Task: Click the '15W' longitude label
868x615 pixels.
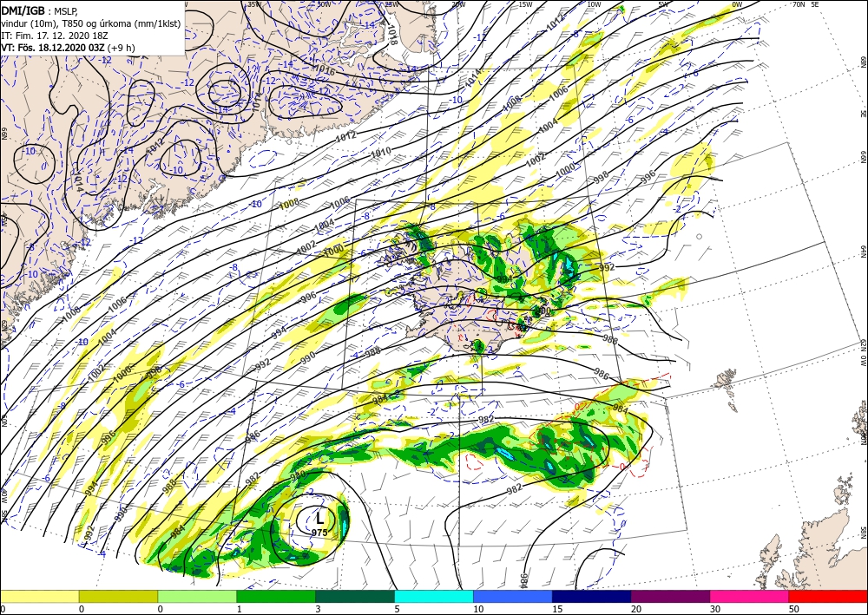Action: [525, 3]
